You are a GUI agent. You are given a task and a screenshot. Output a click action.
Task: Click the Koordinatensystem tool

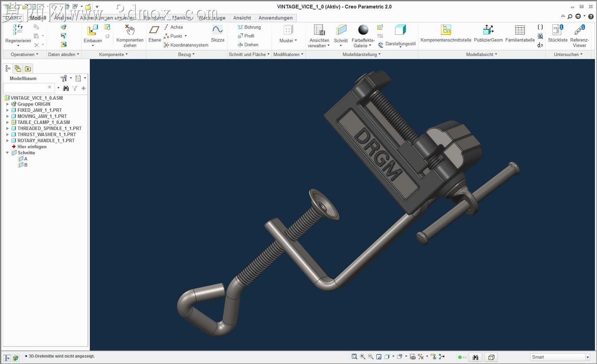pyautogui.click(x=186, y=45)
